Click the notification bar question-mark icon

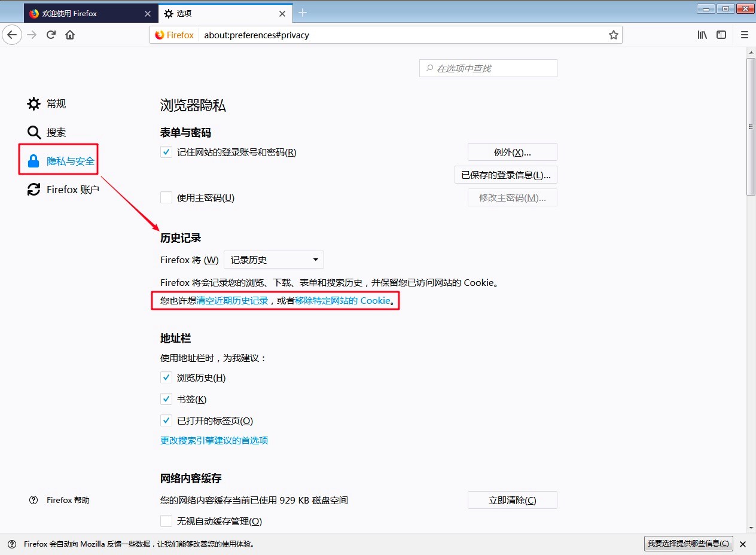click(x=12, y=544)
